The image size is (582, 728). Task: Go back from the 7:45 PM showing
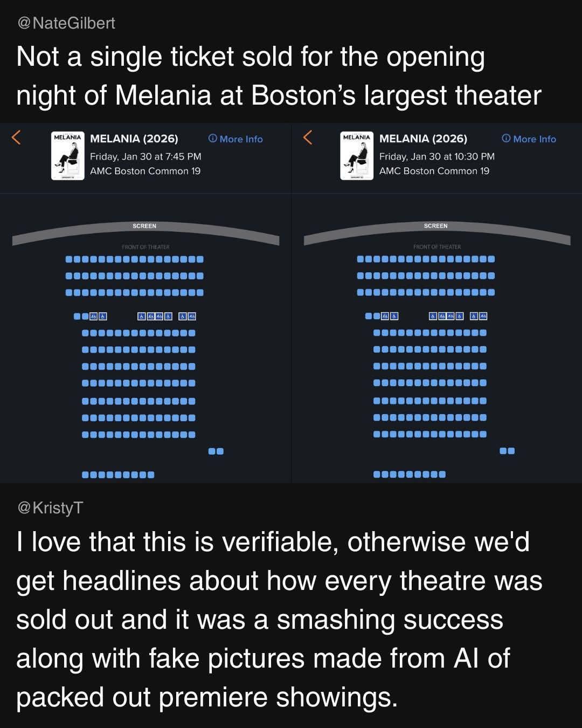16,138
